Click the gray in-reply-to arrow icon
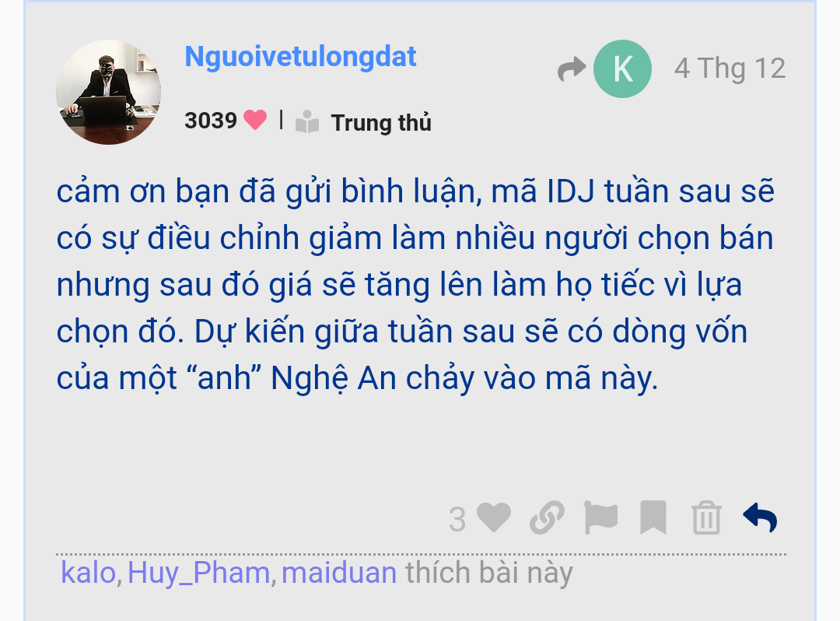Image resolution: width=840 pixels, height=621 pixels. coord(572,68)
